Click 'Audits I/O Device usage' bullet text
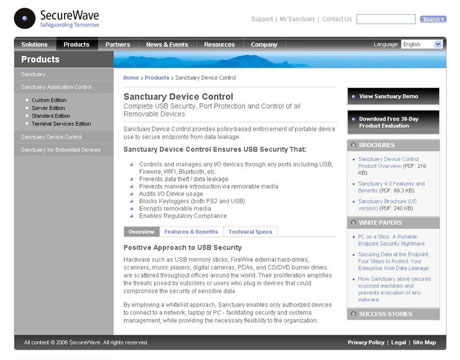This screenshot has width=460, height=360. (x=171, y=194)
